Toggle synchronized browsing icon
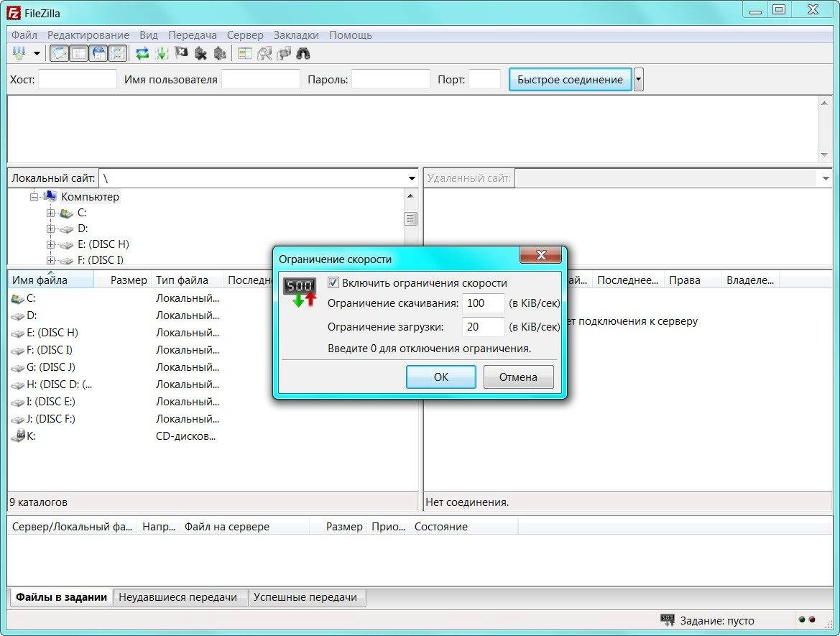 [x=284, y=53]
